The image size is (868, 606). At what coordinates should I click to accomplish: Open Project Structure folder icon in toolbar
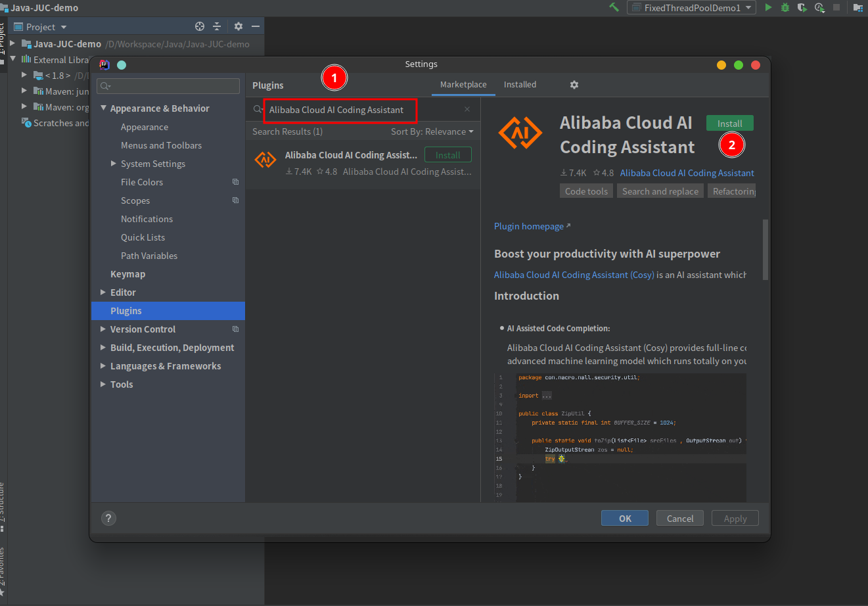pyautogui.click(x=857, y=8)
